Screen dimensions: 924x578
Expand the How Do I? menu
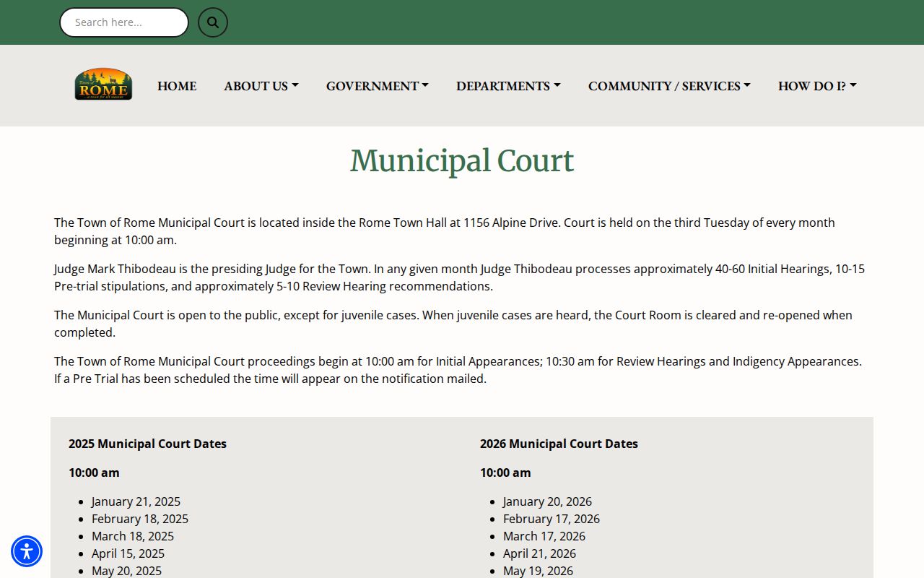[x=817, y=86]
